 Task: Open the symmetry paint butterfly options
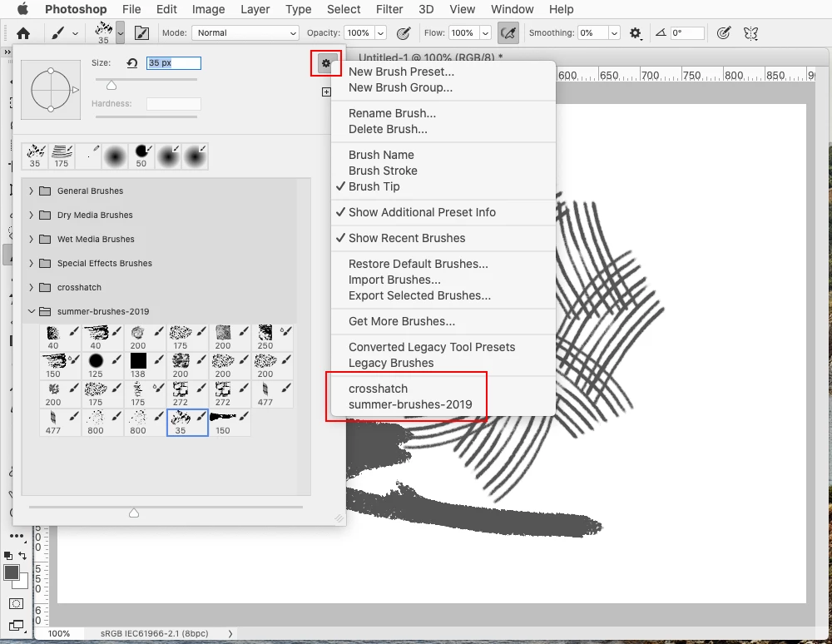(x=750, y=33)
